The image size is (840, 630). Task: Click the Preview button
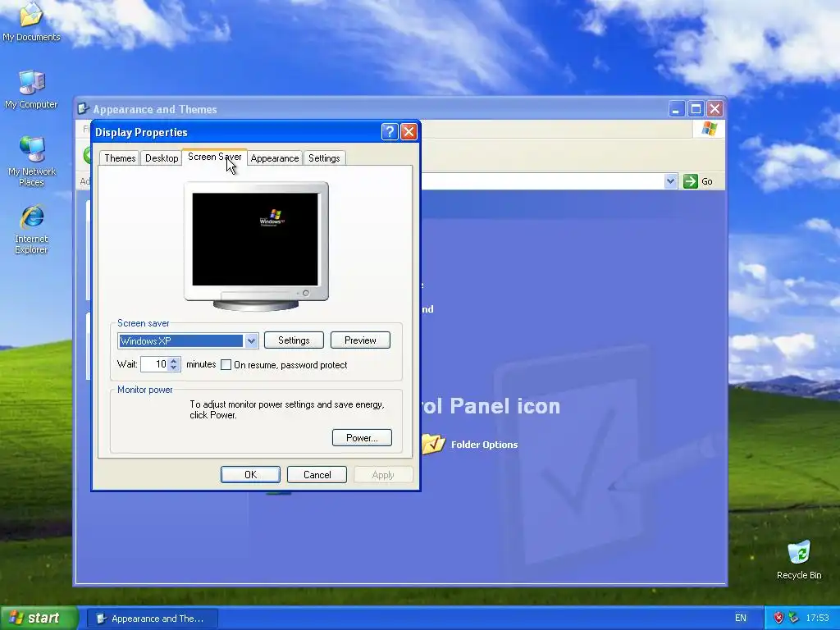pyautogui.click(x=360, y=340)
